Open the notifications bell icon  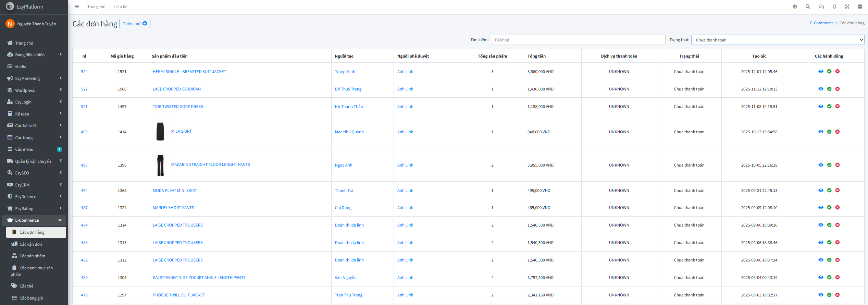tap(834, 7)
